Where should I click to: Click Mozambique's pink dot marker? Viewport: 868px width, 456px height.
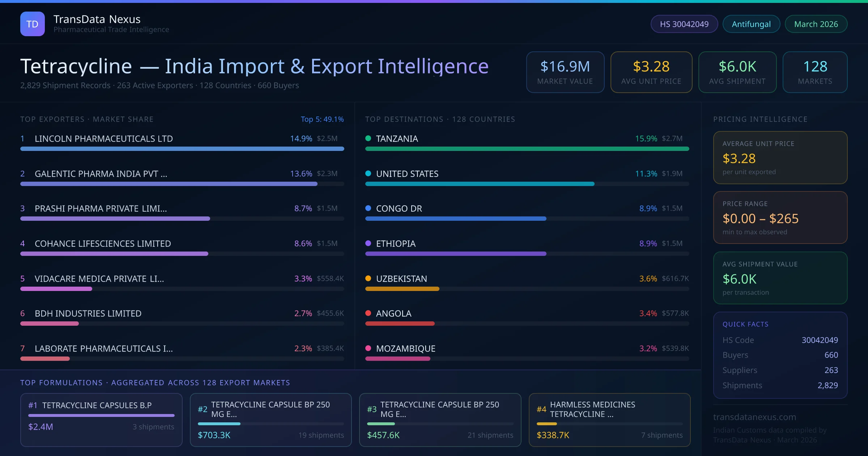(x=368, y=348)
